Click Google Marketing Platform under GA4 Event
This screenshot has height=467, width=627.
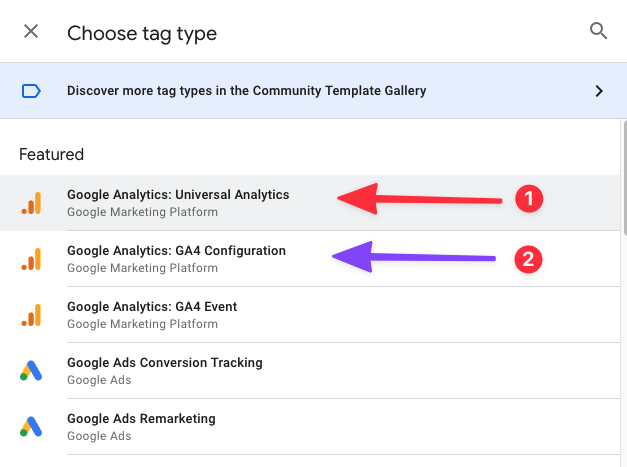pyautogui.click(x=142, y=324)
